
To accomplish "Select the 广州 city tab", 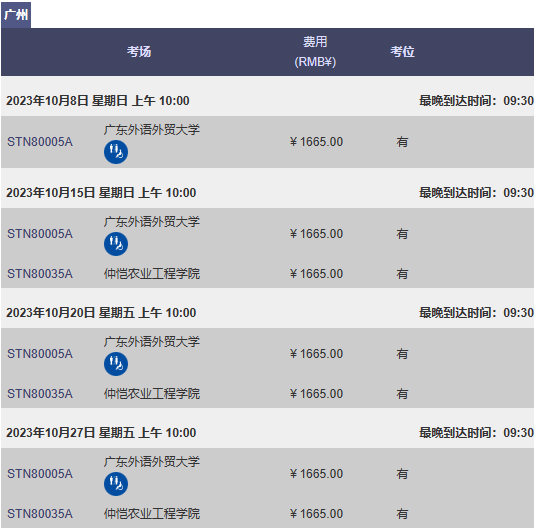I will tap(16, 15).
